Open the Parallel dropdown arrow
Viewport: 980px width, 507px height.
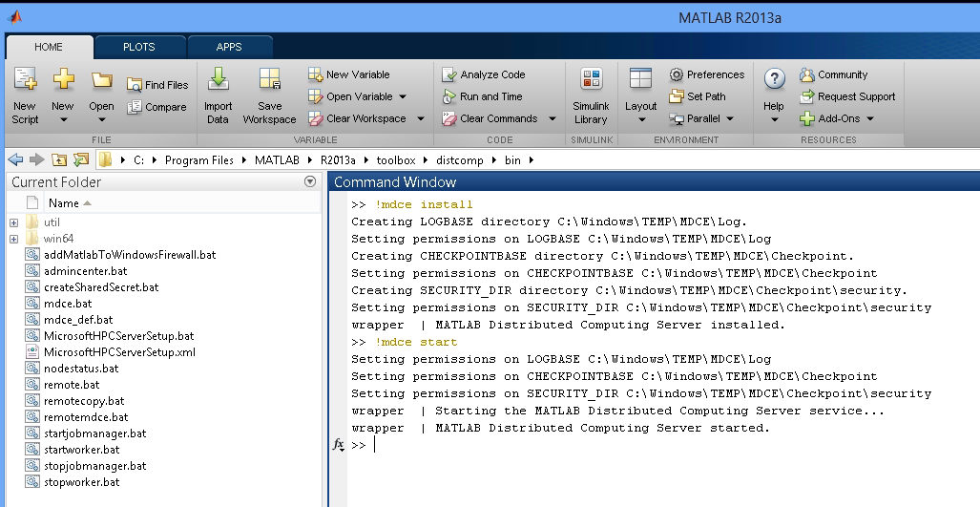point(729,118)
